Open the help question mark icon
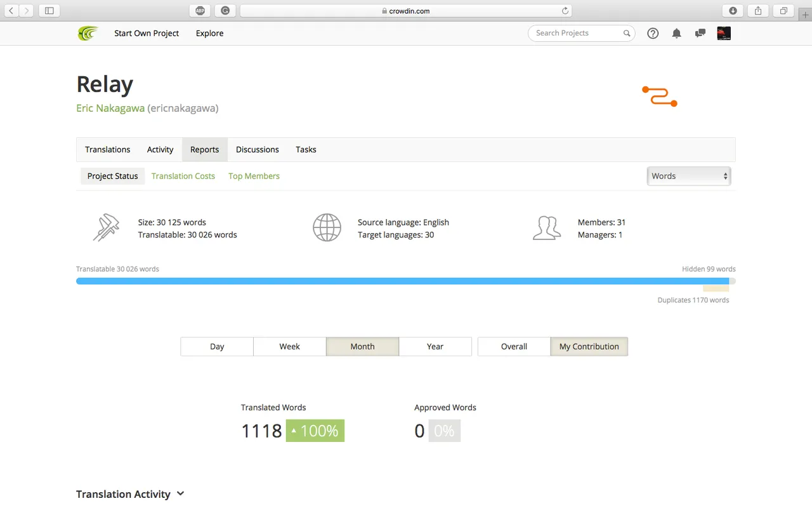The width and height of the screenshot is (812, 508). point(653,34)
